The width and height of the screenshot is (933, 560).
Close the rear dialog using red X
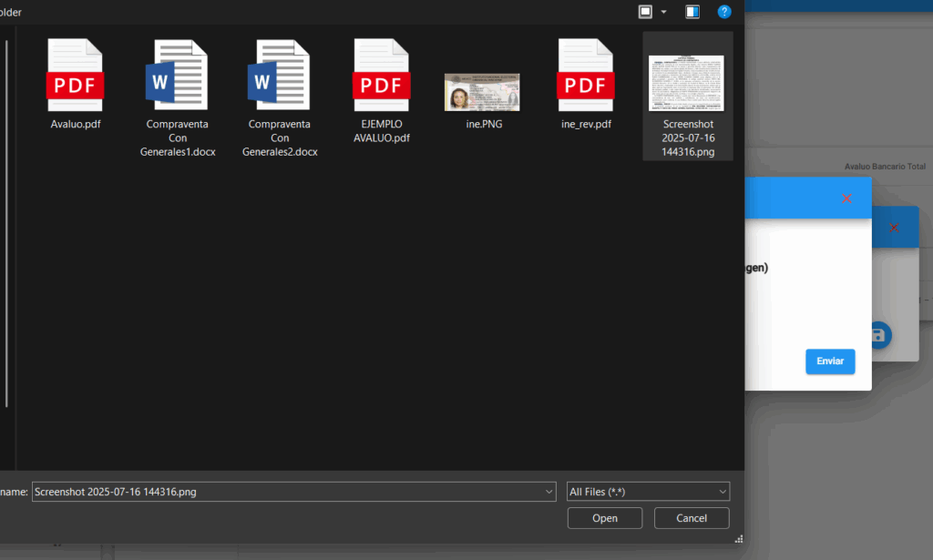click(894, 228)
